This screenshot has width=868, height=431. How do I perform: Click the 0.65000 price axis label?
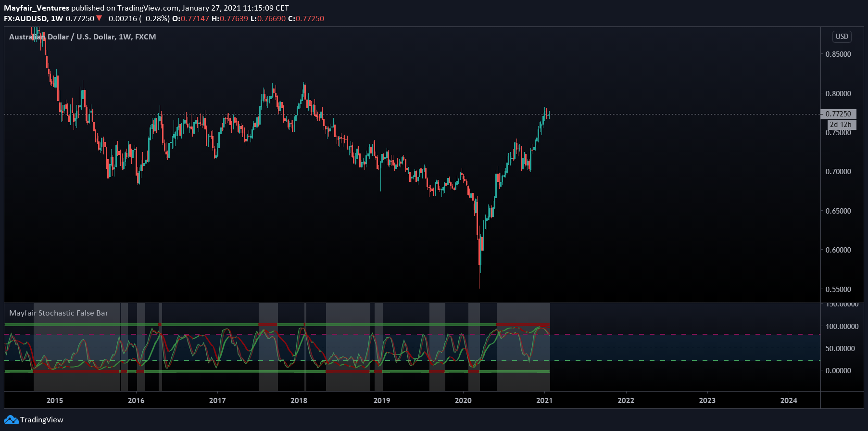(838, 211)
